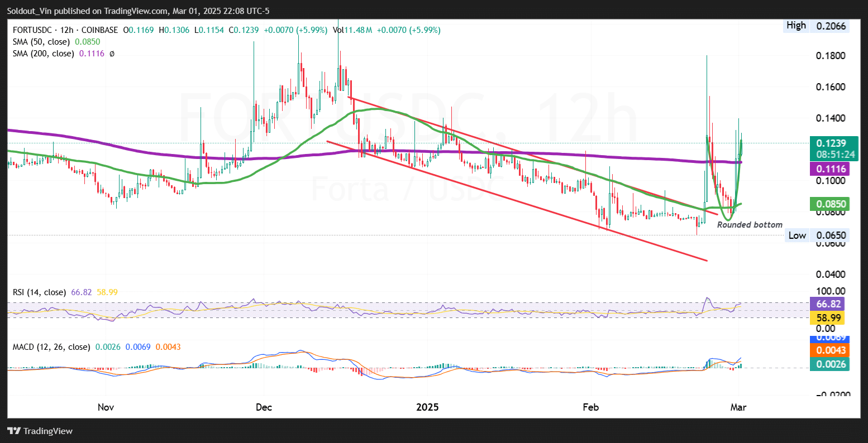Click the High label on the price axis

click(796, 25)
